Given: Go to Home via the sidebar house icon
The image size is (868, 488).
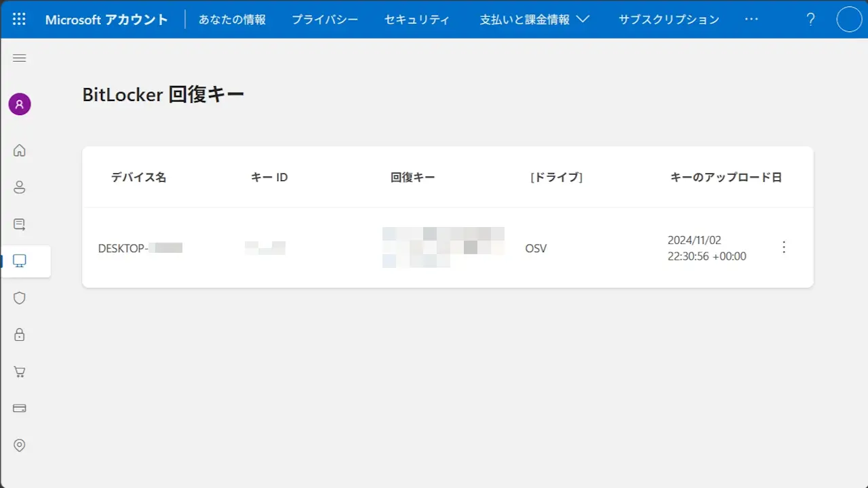Looking at the screenshot, I should tap(20, 150).
